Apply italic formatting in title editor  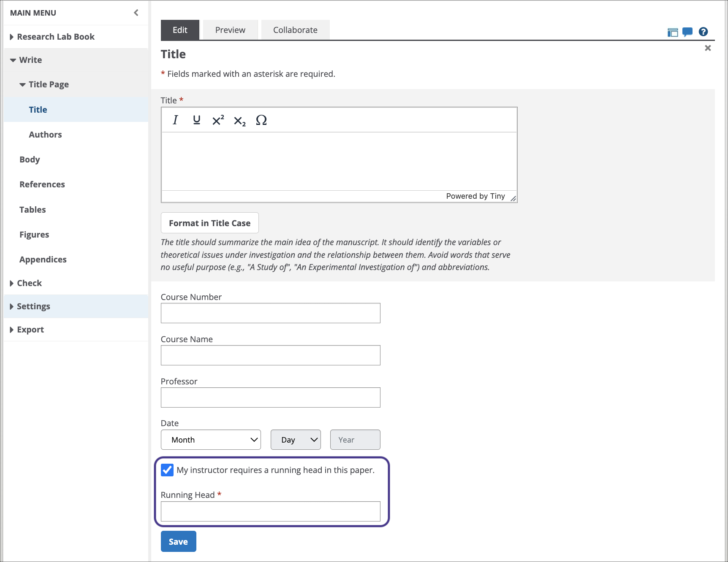pos(175,120)
